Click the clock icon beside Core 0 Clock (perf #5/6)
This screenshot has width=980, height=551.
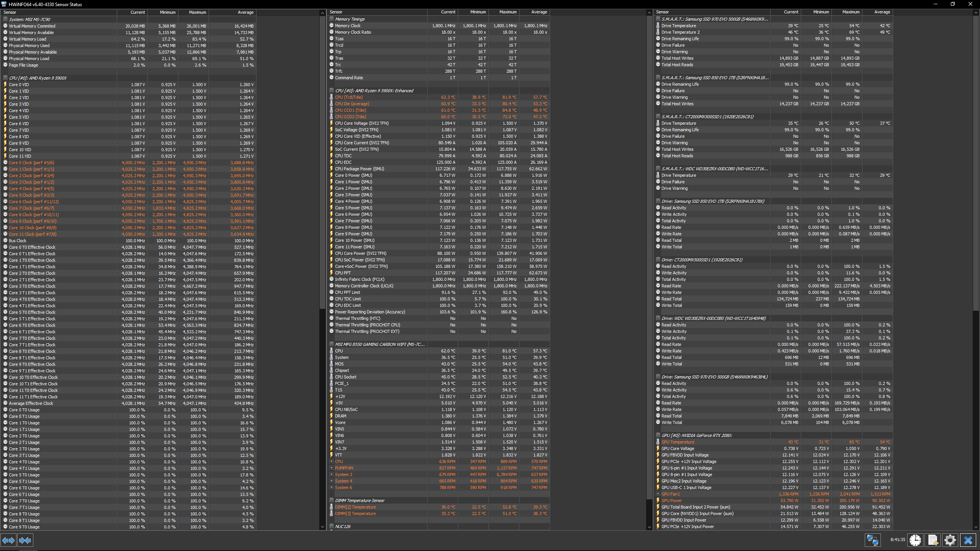(x=5, y=163)
